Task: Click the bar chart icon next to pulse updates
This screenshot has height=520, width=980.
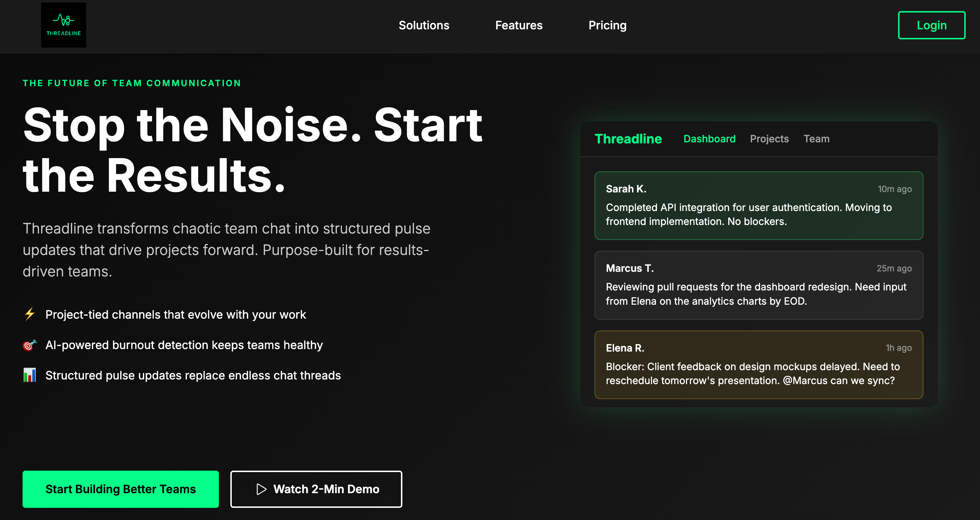Action: pyautogui.click(x=30, y=375)
